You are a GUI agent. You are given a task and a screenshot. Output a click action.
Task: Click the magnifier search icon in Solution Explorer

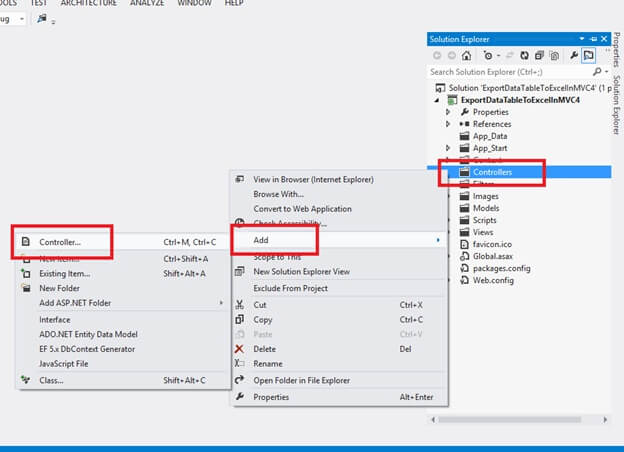[x=597, y=72]
